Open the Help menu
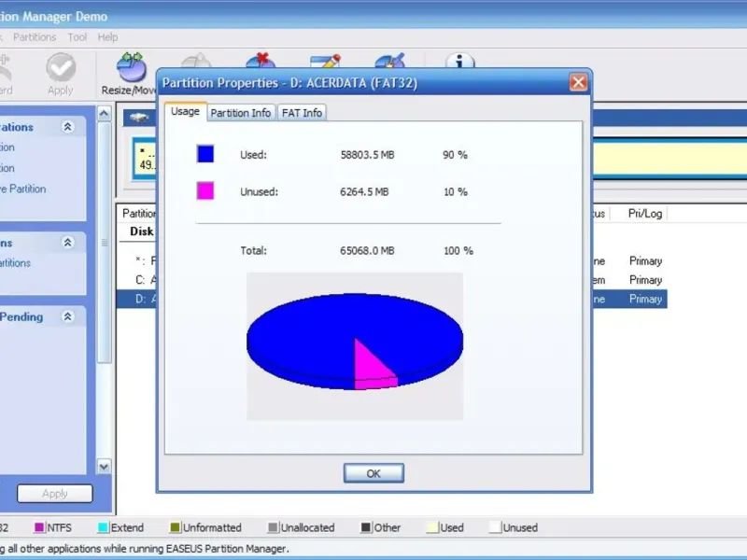The image size is (747, 560). 107,37
